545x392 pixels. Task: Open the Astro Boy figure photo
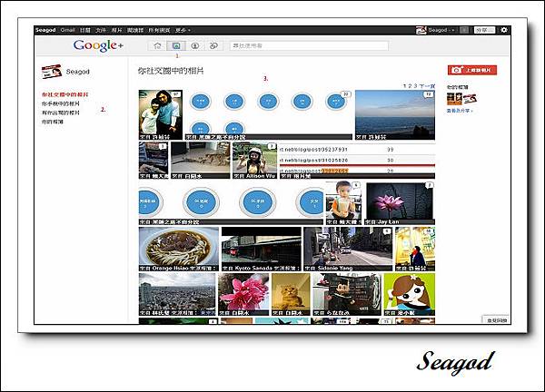pos(347,294)
